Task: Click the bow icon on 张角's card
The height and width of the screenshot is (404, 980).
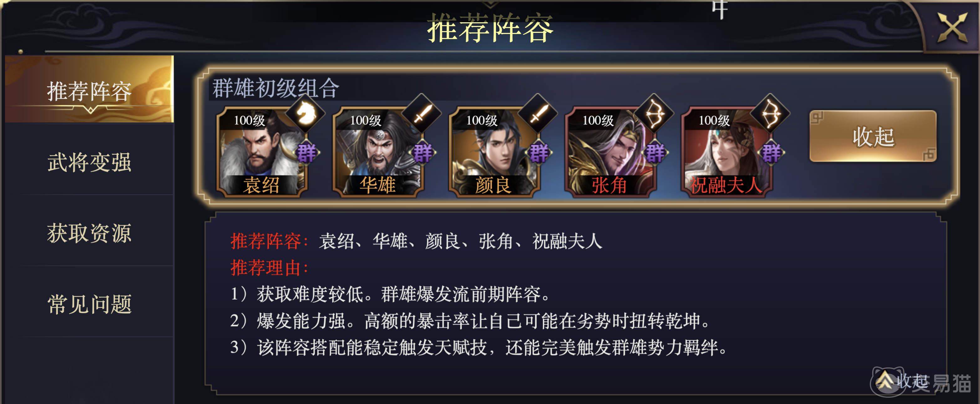Action: pyautogui.click(x=654, y=113)
